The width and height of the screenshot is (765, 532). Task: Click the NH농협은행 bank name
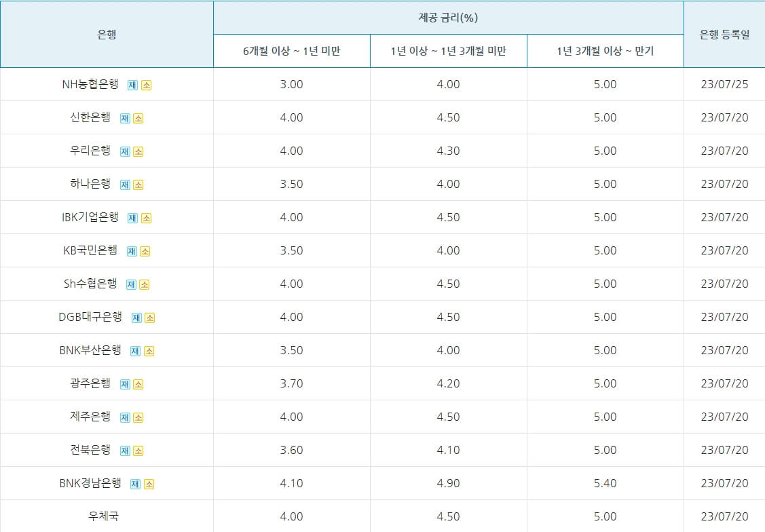click(x=90, y=84)
